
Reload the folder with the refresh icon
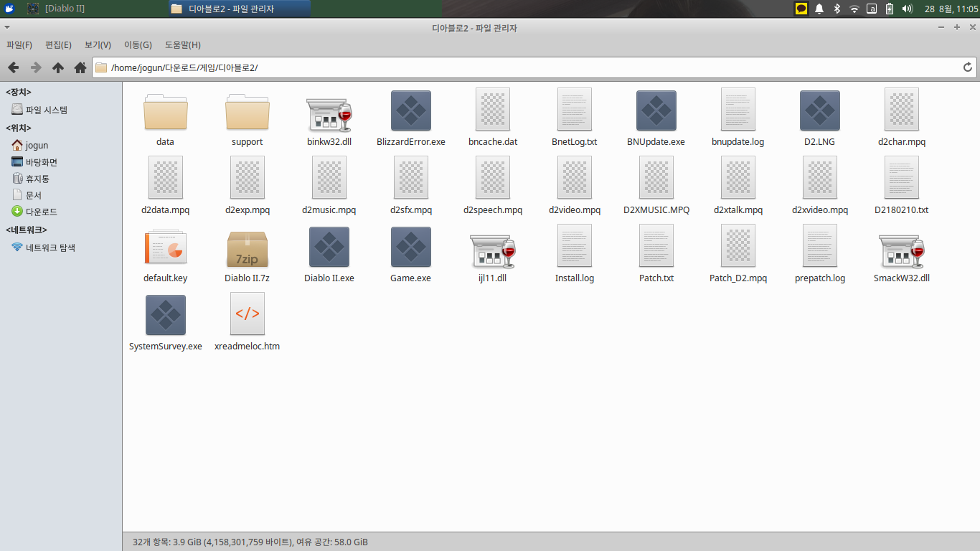[968, 67]
